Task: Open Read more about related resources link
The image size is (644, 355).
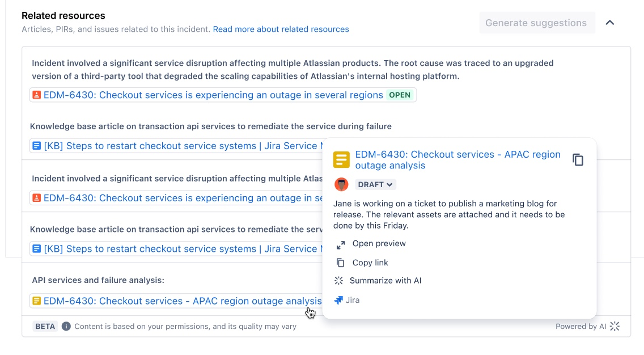Action: (x=281, y=29)
